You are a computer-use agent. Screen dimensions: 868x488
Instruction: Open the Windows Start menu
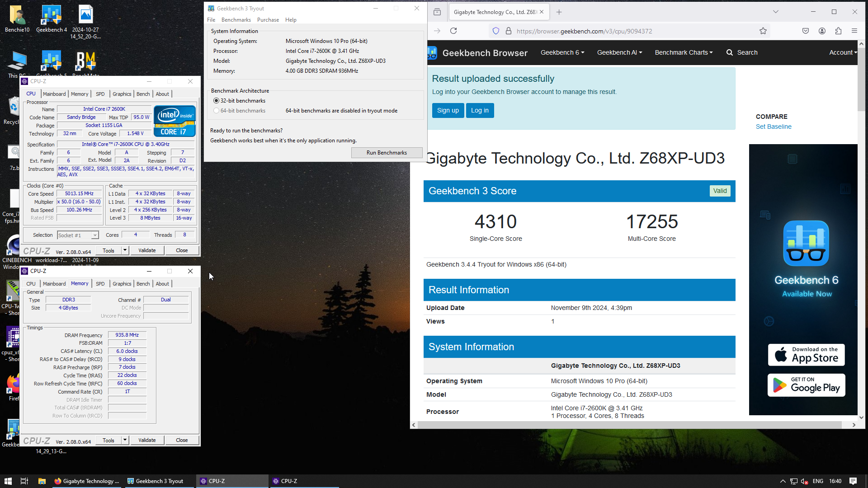[8, 481]
